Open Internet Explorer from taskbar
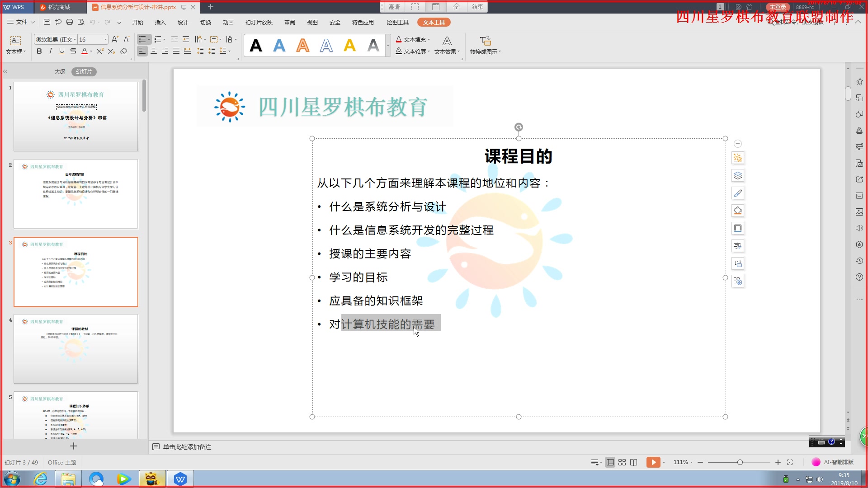Viewport: 868px width, 488px height. click(41, 479)
